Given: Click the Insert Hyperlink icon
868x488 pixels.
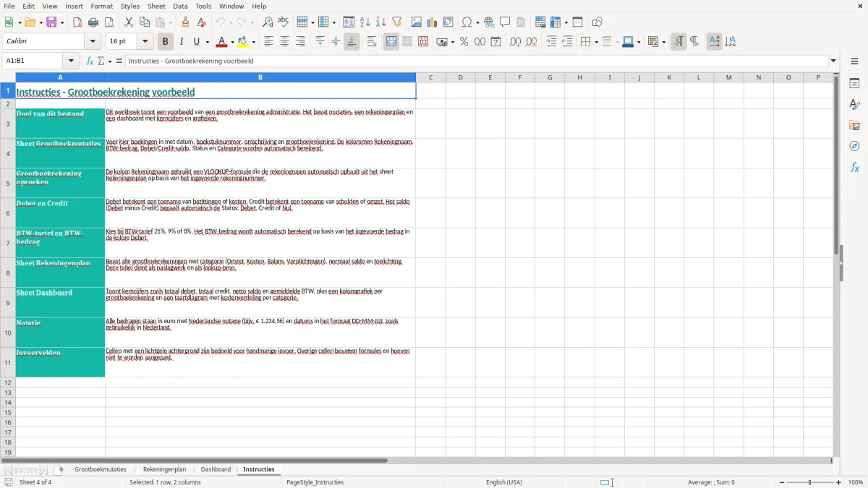Looking at the screenshot, I should (489, 22).
